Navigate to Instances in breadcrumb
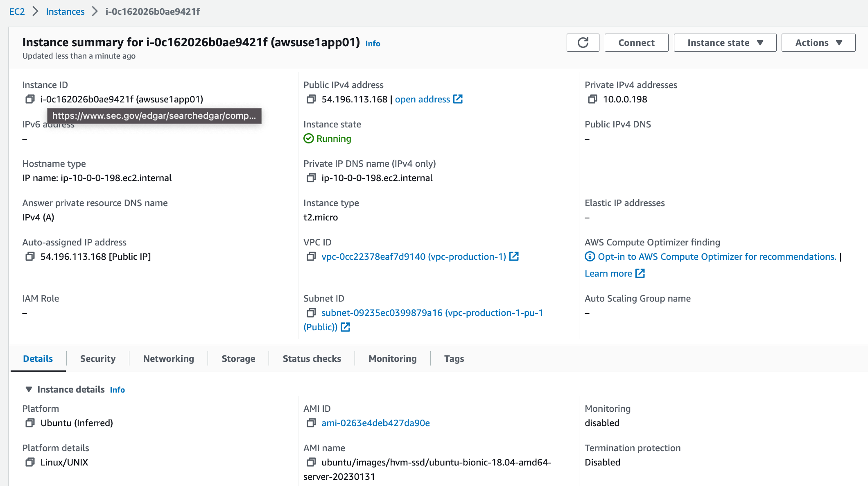 pyautogui.click(x=65, y=11)
